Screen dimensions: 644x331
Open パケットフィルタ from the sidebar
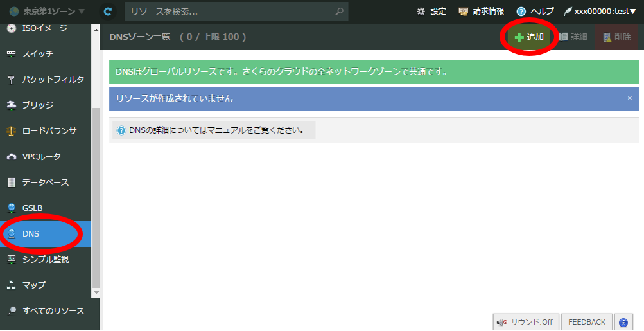pyautogui.click(x=53, y=80)
